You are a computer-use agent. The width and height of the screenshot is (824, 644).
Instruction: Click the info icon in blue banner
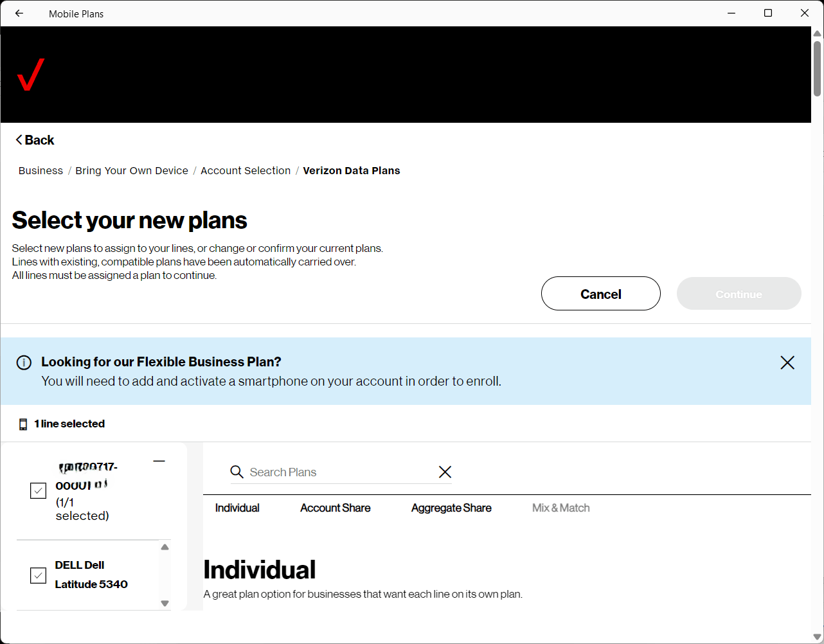click(x=24, y=362)
